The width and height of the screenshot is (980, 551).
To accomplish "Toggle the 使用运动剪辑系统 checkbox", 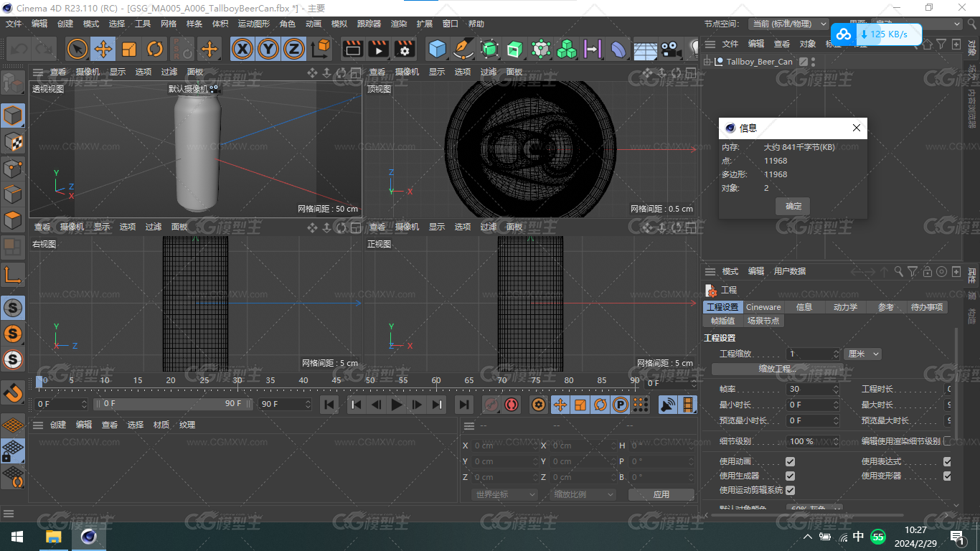I will coord(790,490).
